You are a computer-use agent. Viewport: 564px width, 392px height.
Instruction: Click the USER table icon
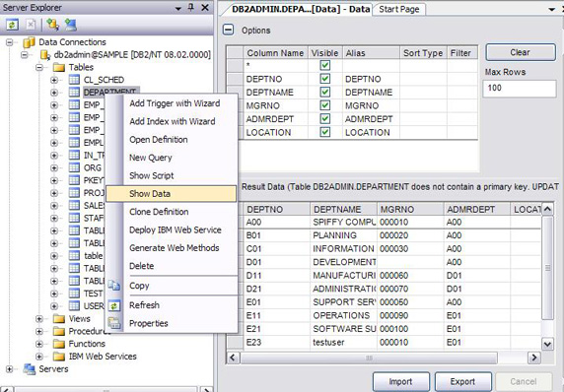tap(74, 306)
